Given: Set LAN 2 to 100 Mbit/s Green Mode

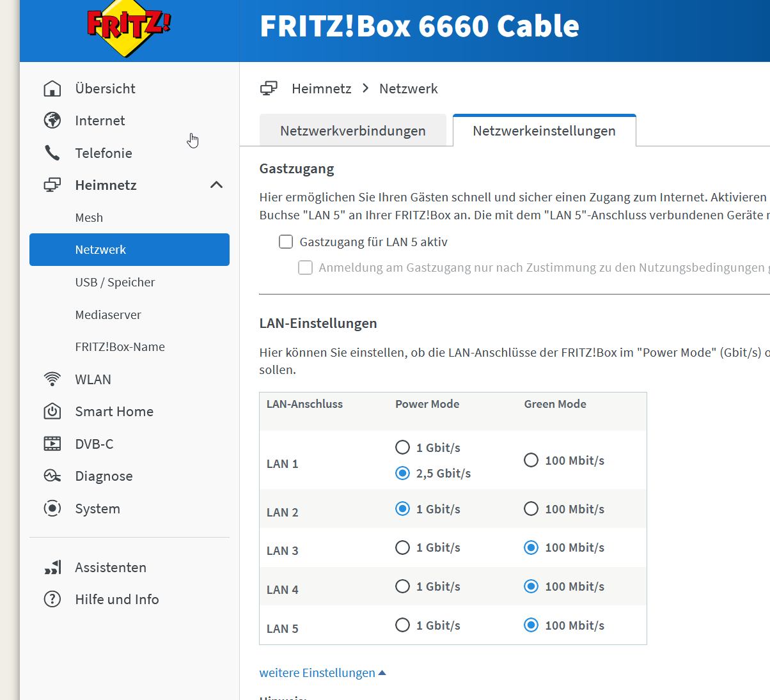Looking at the screenshot, I should pyautogui.click(x=531, y=509).
